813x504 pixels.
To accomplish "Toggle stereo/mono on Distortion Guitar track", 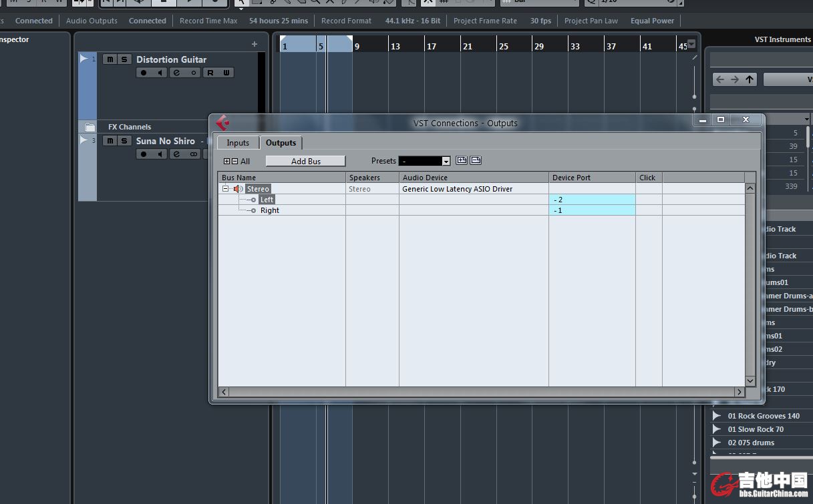I will (194, 73).
